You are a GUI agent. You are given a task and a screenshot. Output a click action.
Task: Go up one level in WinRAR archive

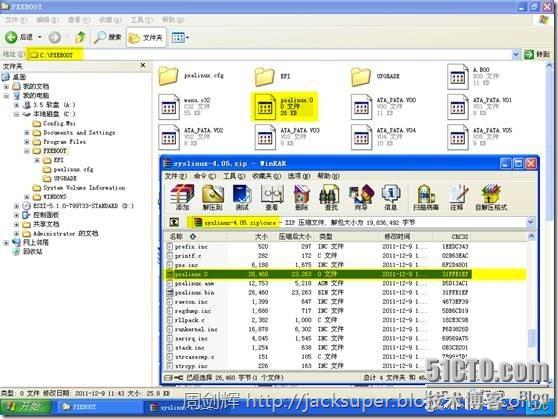click(x=174, y=222)
